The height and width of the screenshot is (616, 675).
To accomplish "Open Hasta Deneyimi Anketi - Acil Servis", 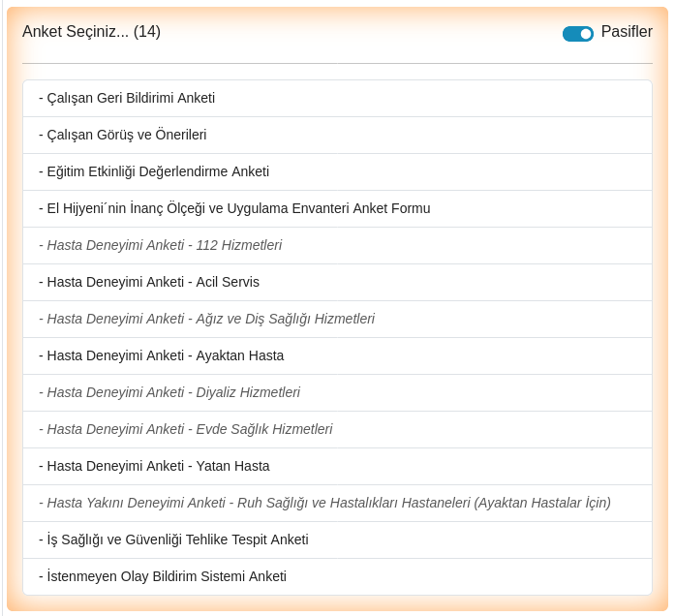I will click(337, 283).
